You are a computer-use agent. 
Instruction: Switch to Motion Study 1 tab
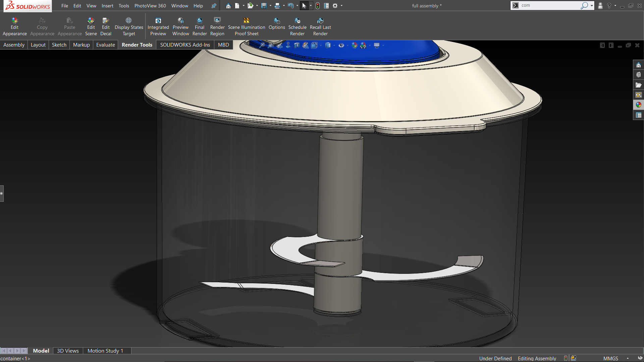pyautogui.click(x=105, y=351)
